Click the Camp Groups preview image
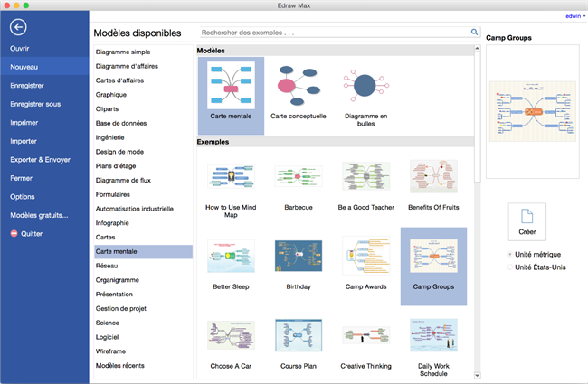Image resolution: width=588 pixels, height=384 pixels. tap(533, 111)
